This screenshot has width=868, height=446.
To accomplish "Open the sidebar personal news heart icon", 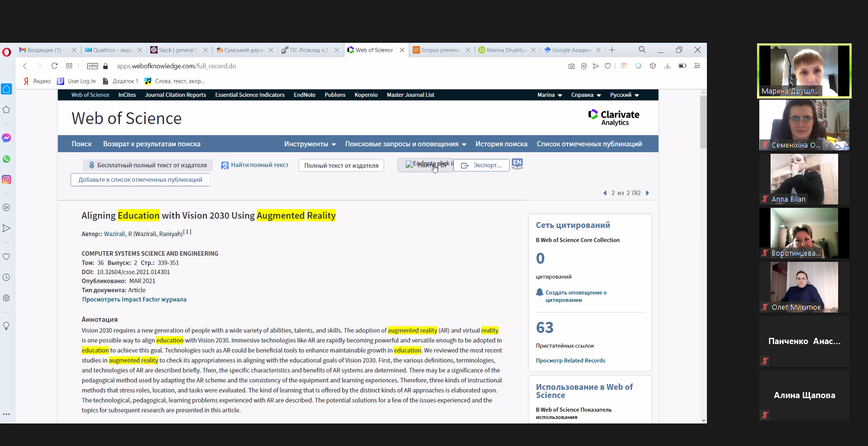I will [x=6, y=256].
